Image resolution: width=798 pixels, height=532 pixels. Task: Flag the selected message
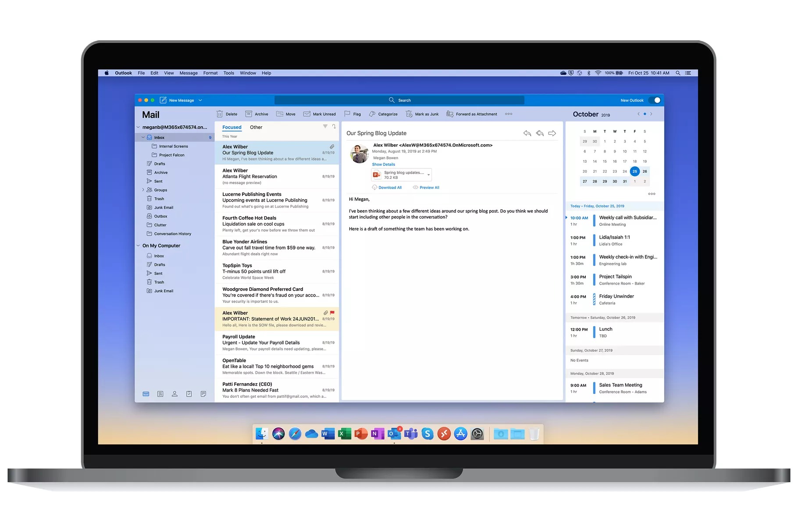(347, 114)
